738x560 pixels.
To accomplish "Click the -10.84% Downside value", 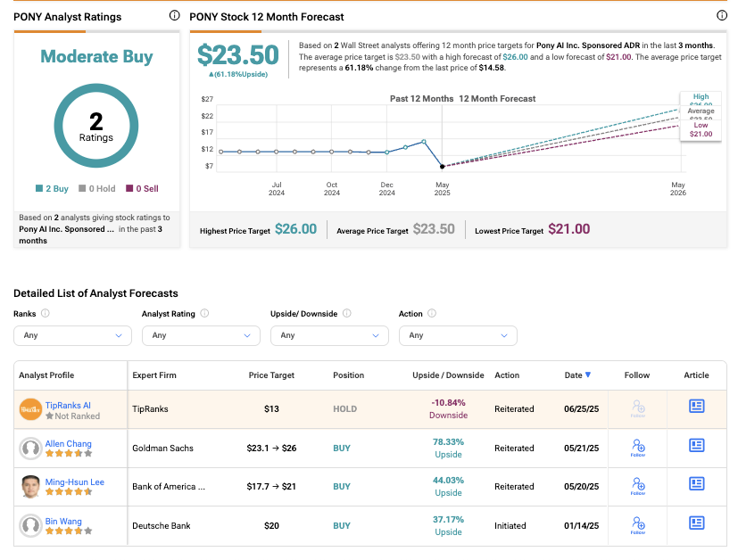I will [x=448, y=409].
